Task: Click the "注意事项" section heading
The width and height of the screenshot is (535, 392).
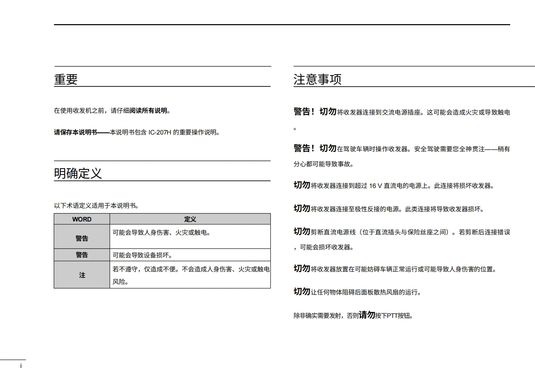Action: point(317,79)
